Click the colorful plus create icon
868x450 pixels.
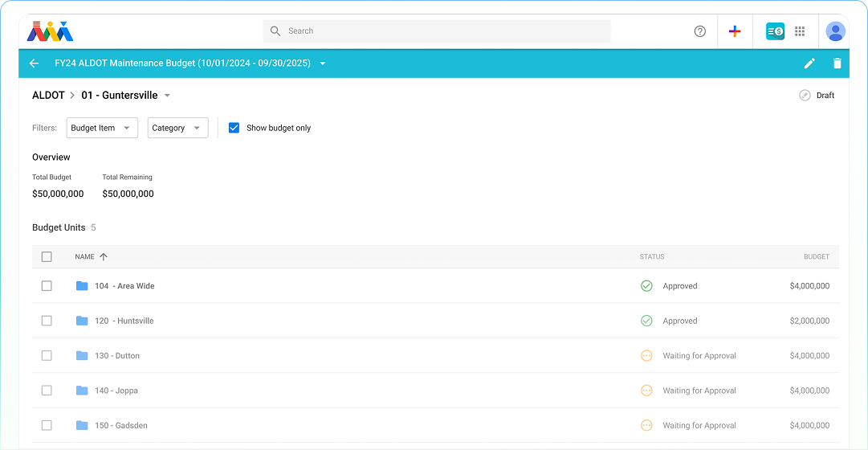coord(735,31)
